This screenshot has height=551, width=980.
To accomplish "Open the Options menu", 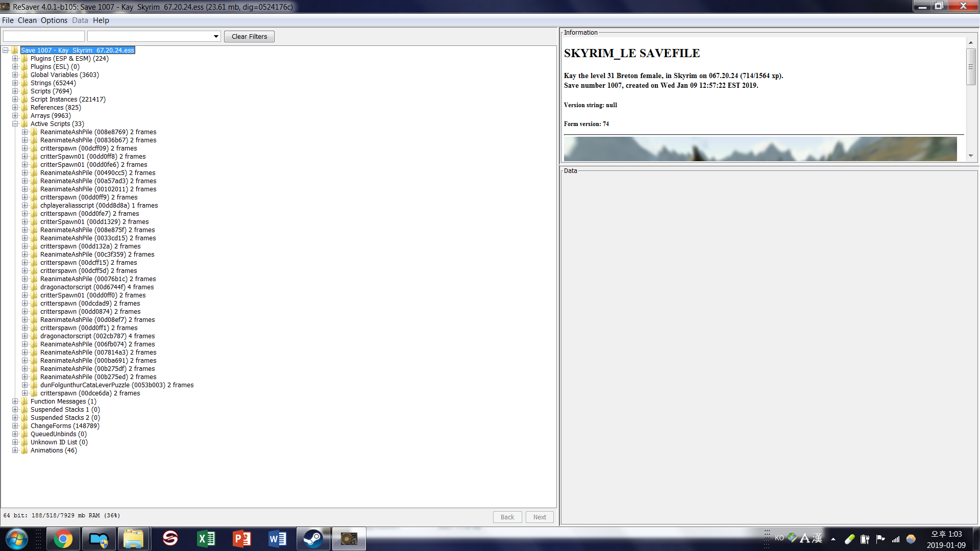I will tap(54, 20).
